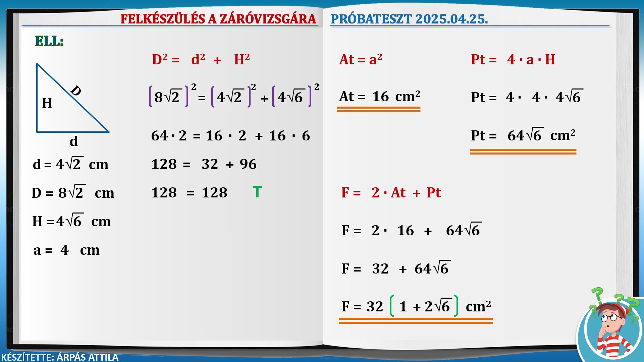Viewport: 644px width, 362px height.
Task: Click the red F = 2 · At + Pt formula
Action: (x=391, y=193)
